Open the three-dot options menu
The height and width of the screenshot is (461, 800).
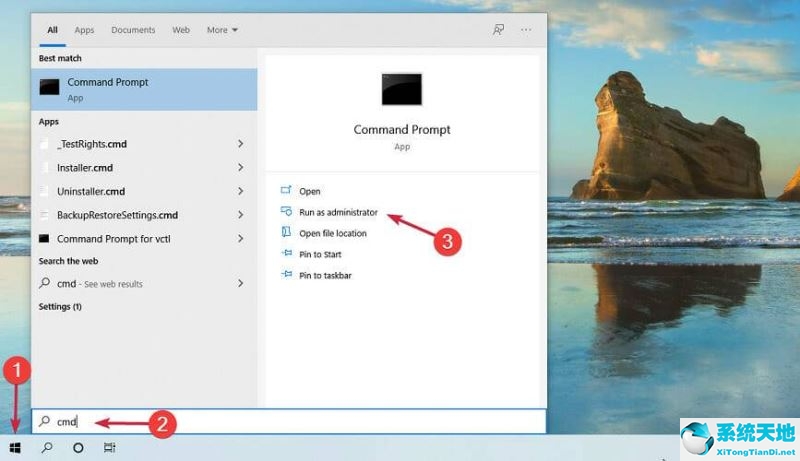click(x=526, y=30)
